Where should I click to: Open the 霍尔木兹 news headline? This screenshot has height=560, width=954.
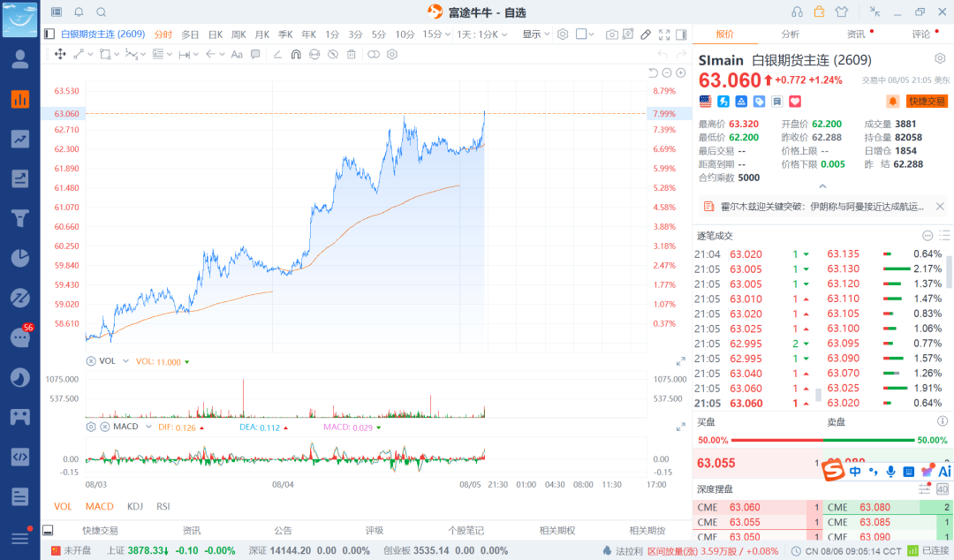(x=822, y=207)
